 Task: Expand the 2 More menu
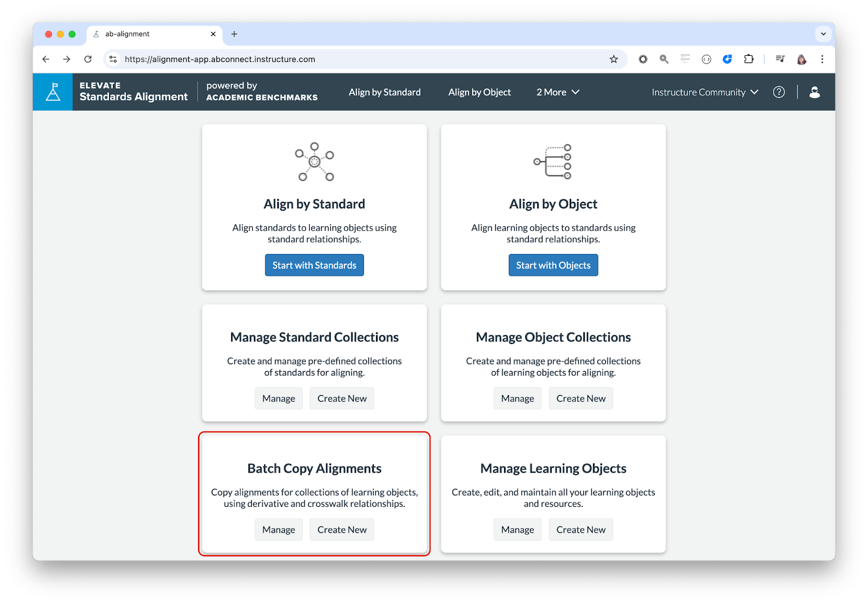click(x=558, y=92)
